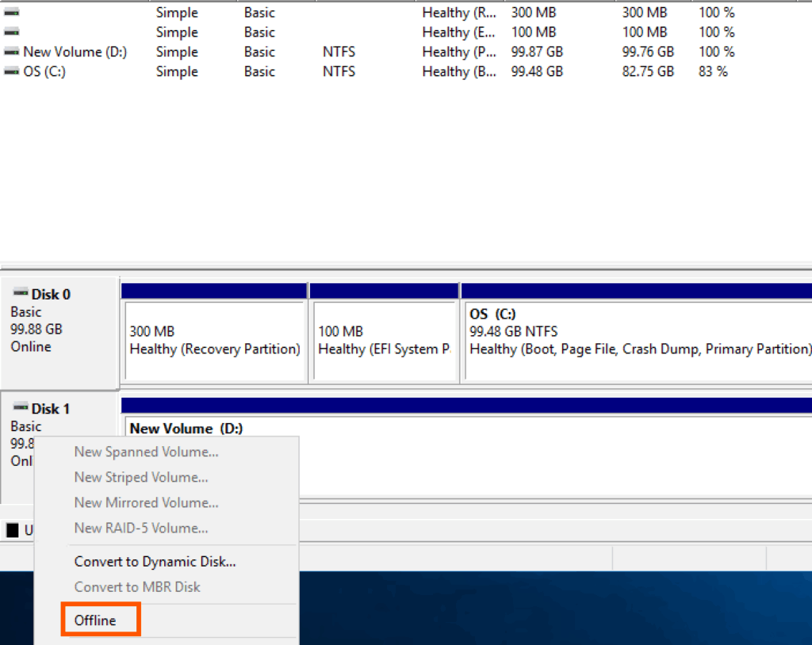The height and width of the screenshot is (645, 812).
Task: Click the Basic label under Disk 0
Action: point(26,312)
